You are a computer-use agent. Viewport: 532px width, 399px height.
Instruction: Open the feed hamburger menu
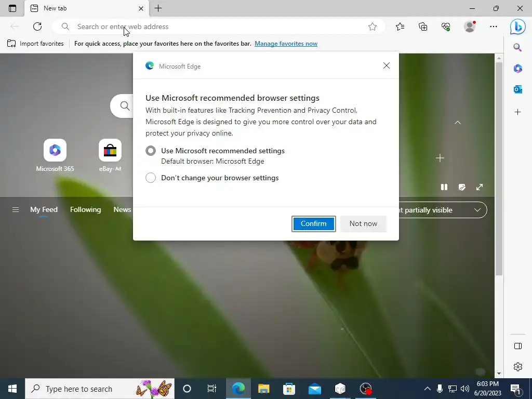(16, 210)
